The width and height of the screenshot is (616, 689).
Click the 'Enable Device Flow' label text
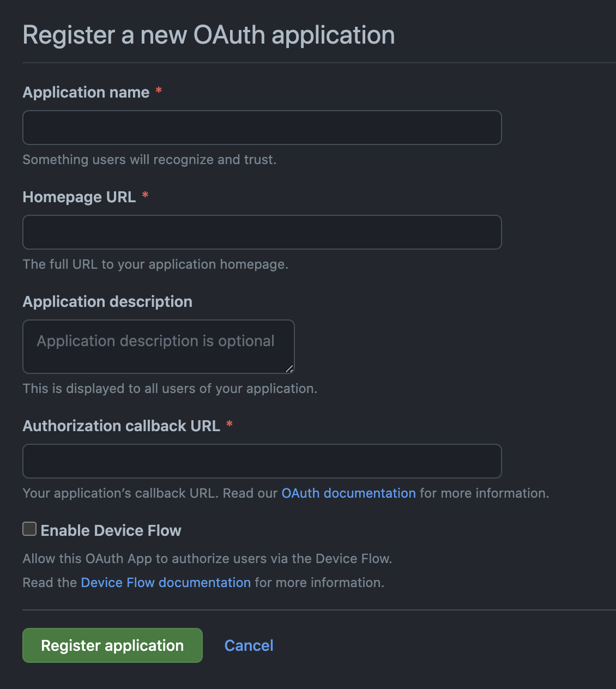(x=111, y=530)
